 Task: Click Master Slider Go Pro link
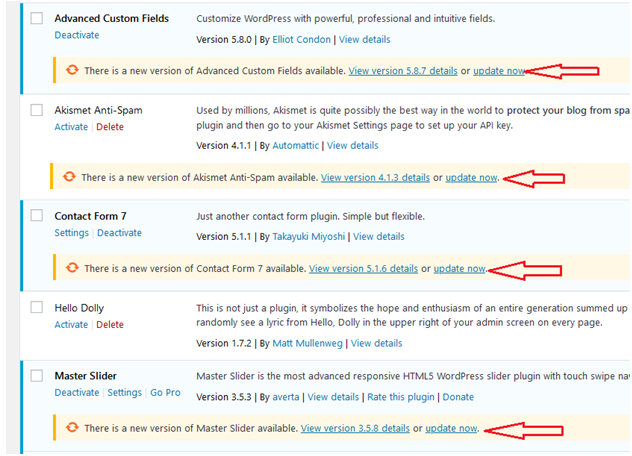[x=166, y=392]
